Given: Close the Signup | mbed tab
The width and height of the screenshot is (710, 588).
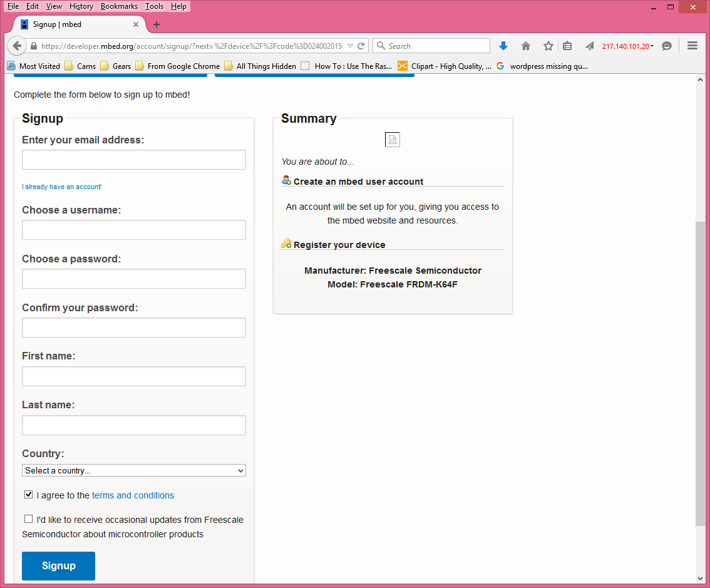Looking at the screenshot, I should [x=135, y=24].
